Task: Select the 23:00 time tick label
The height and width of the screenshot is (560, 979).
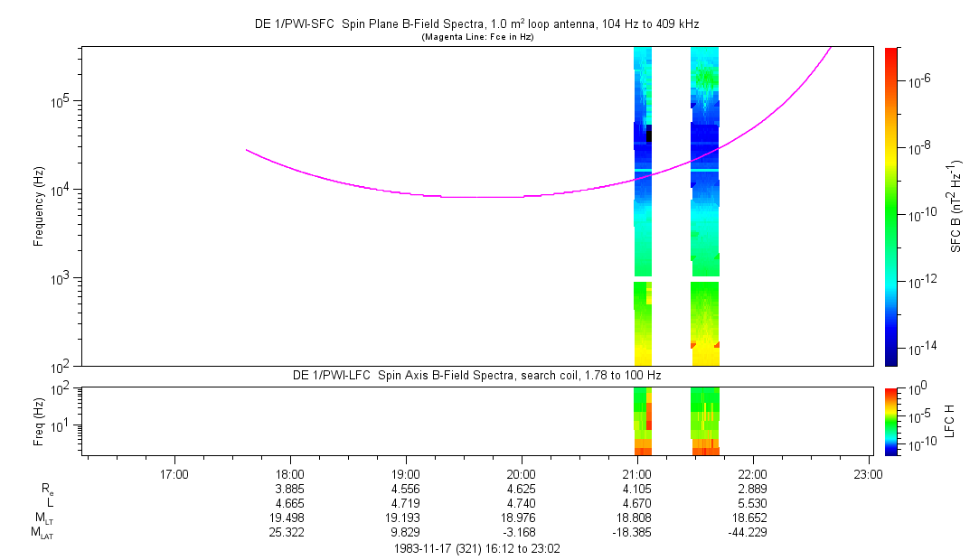Action: point(868,472)
